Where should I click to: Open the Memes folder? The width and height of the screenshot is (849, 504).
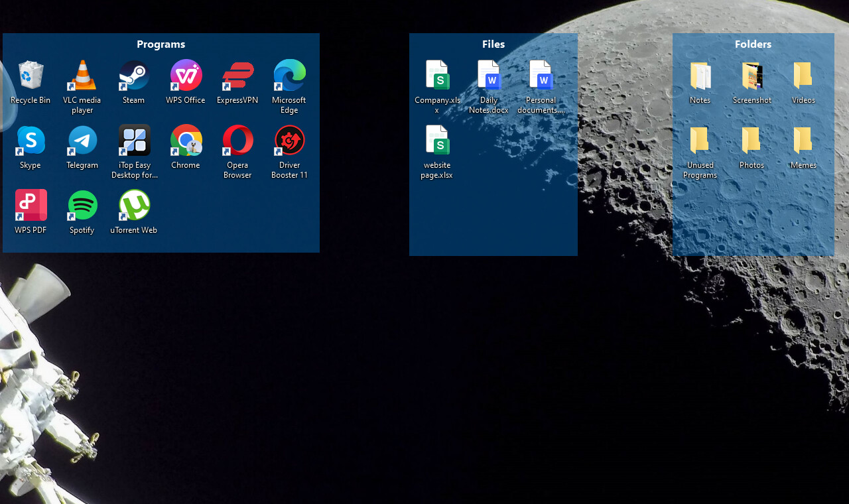point(803,140)
